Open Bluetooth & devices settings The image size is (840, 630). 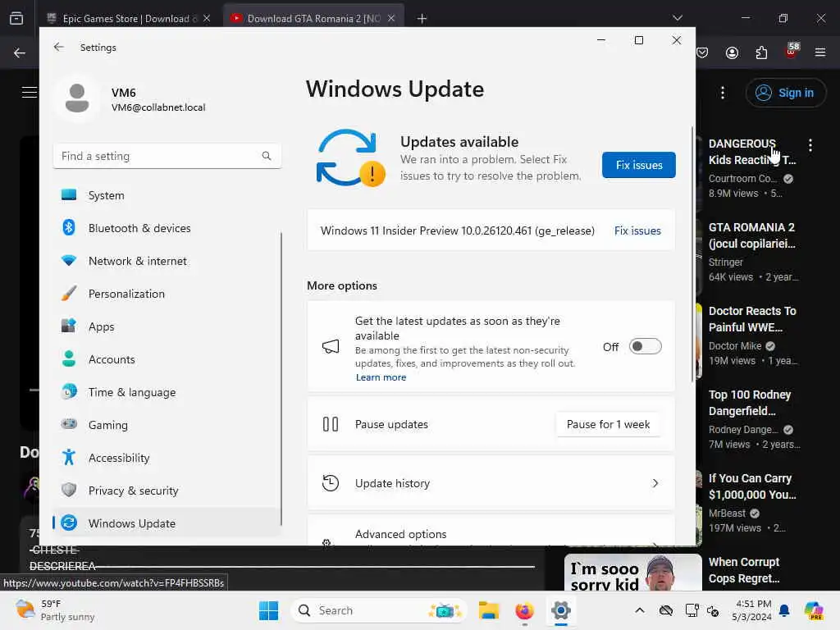(166, 228)
